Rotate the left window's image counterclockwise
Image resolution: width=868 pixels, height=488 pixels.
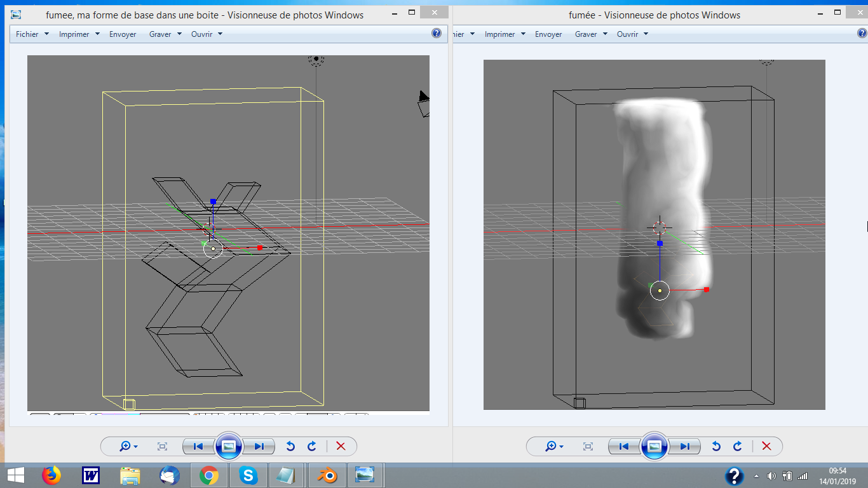[290, 446]
